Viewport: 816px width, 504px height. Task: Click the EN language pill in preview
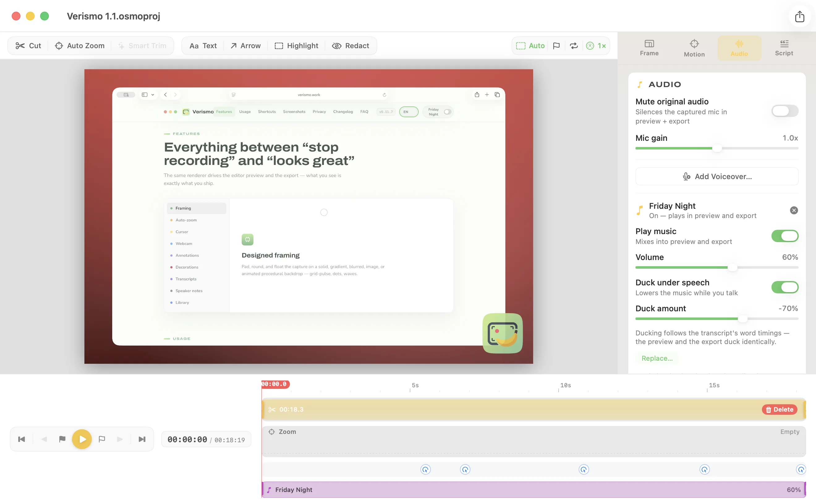[x=409, y=112]
